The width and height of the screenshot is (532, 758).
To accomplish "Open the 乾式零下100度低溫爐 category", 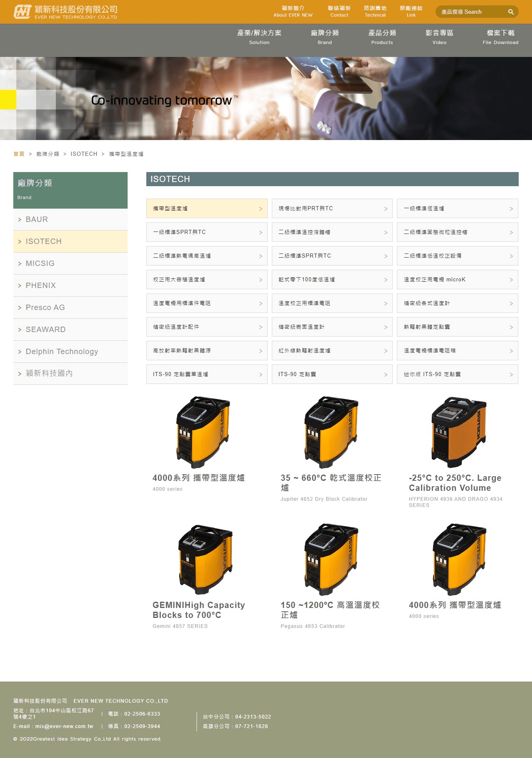I will [x=332, y=280].
